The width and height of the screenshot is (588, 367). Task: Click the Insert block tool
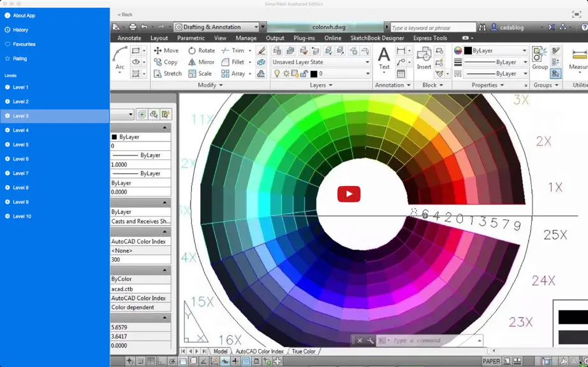424,59
